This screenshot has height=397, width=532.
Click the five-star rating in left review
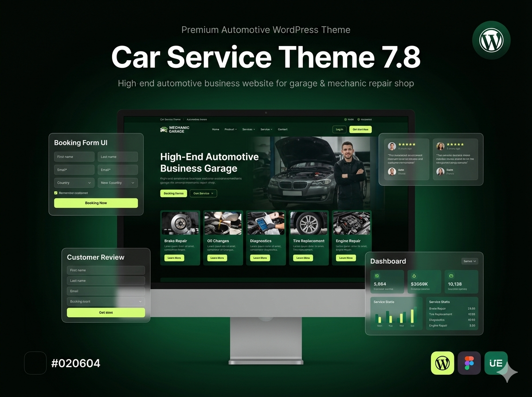pos(407,144)
